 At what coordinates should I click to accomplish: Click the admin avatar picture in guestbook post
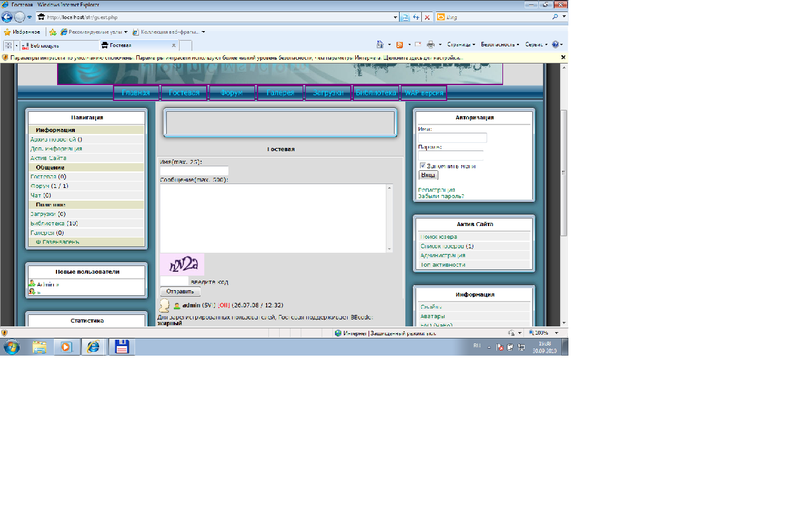coord(164,305)
